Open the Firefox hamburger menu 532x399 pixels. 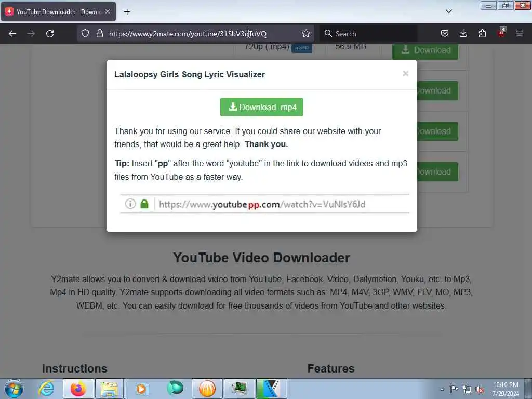(520, 33)
